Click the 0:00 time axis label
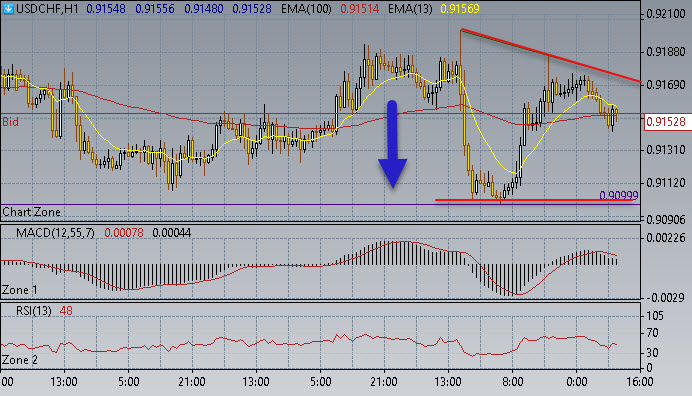This screenshot has width=692, height=396. tap(576, 382)
